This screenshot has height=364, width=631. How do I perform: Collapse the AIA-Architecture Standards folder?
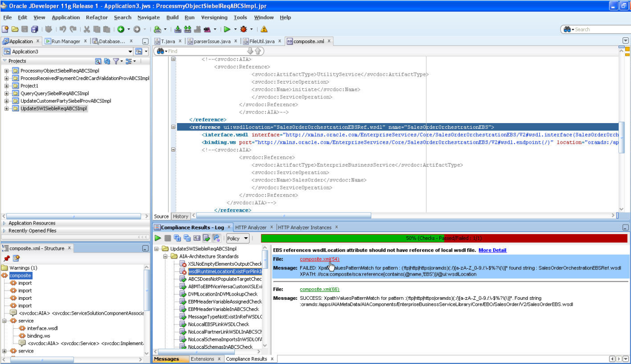click(x=165, y=256)
